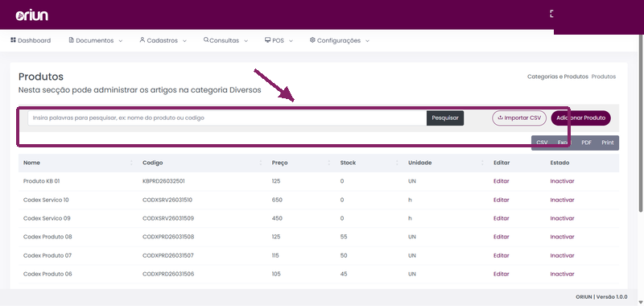
Task: Click the Oriun logo
Action: [x=32, y=15]
